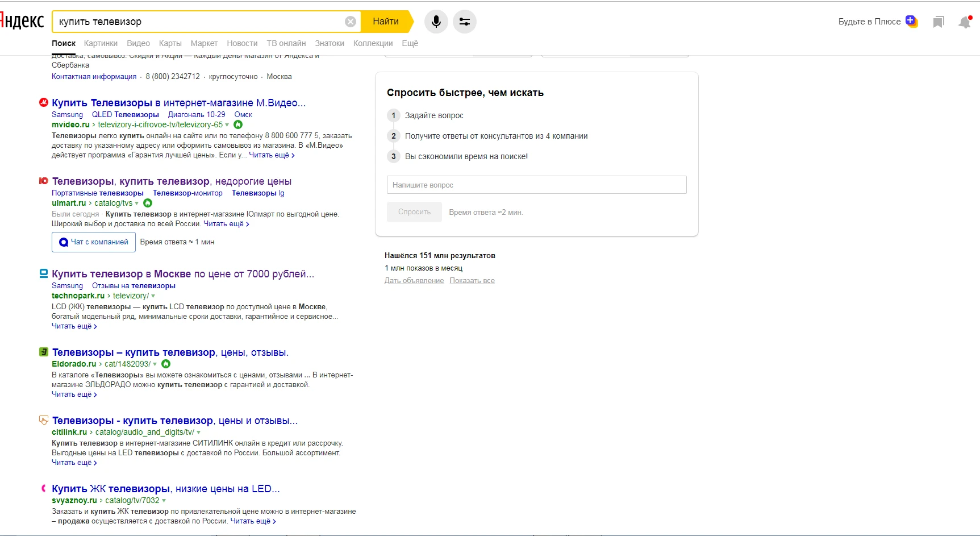
Task: Expand dropdown arrow next to citilink.ru URL
Action: [x=198, y=433]
